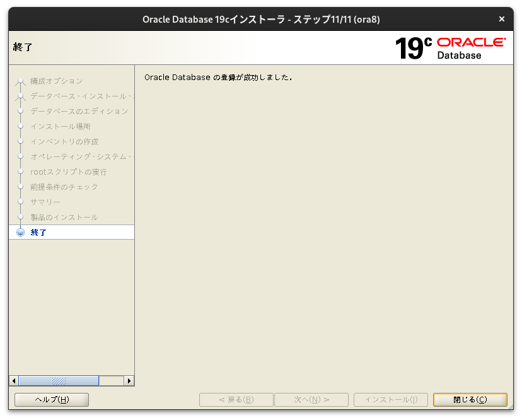522x420 pixels.
Task: Click the left arrow of the horizontal scrollbar
Action: click(x=13, y=380)
